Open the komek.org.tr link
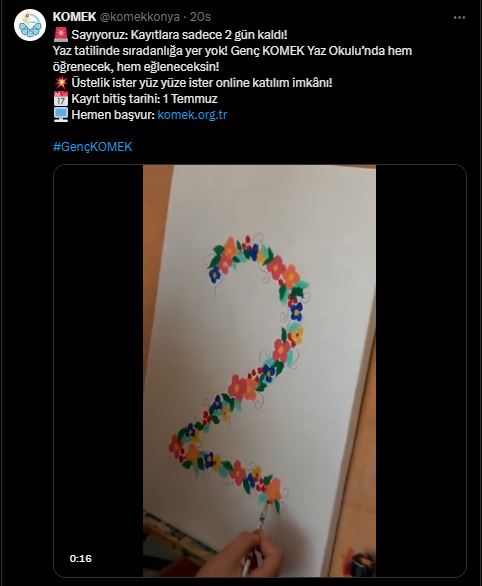482x586 pixels. coord(192,115)
